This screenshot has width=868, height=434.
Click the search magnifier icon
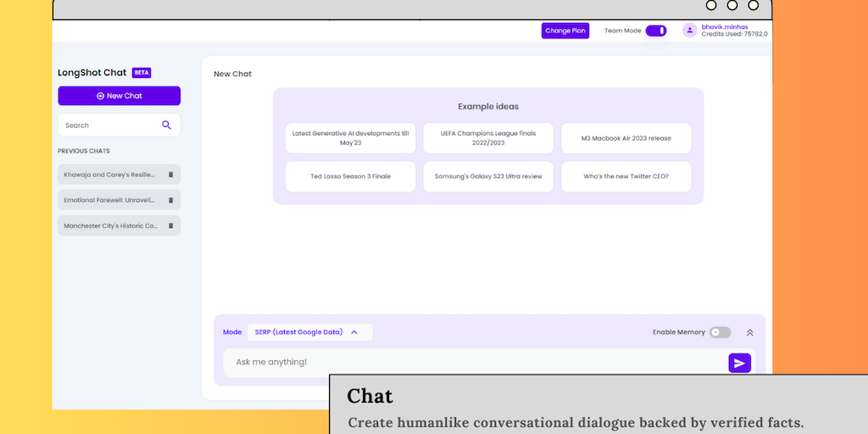(x=166, y=125)
